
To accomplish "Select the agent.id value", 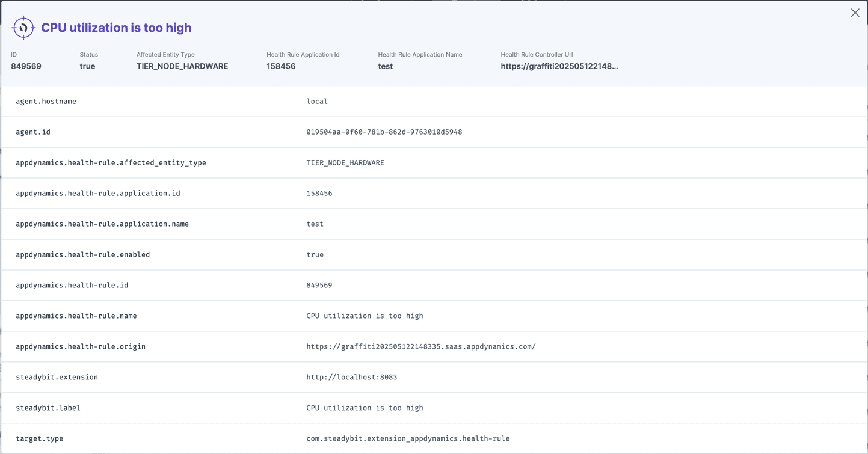I will coord(384,132).
